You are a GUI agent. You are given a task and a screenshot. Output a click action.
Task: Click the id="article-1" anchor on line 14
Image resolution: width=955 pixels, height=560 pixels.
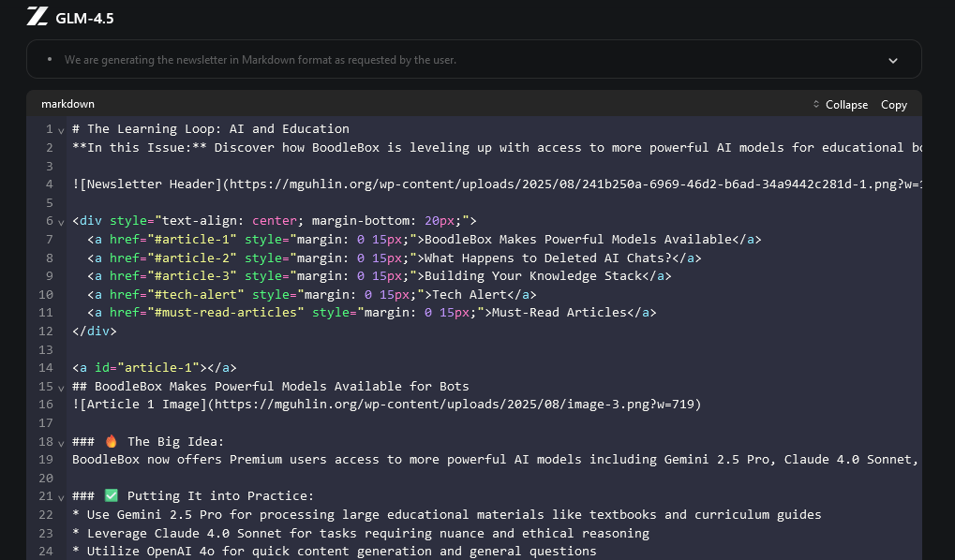click(147, 368)
